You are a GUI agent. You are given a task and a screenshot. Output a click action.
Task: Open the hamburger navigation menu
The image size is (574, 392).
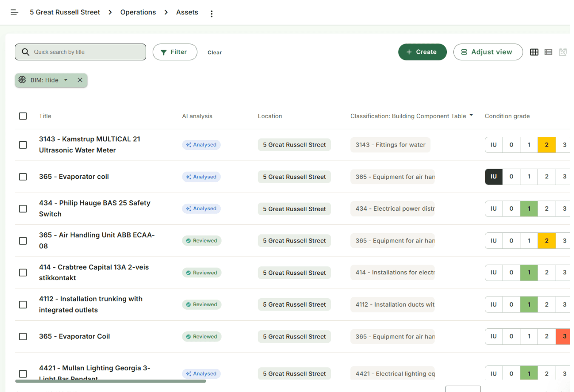(x=14, y=12)
